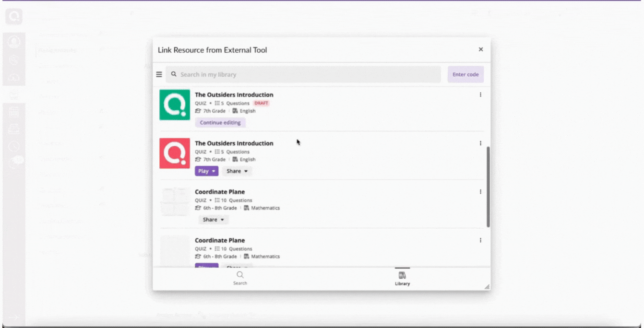Click the English label in the playable Outsiders row
The width and height of the screenshot is (644, 328).
click(248, 159)
